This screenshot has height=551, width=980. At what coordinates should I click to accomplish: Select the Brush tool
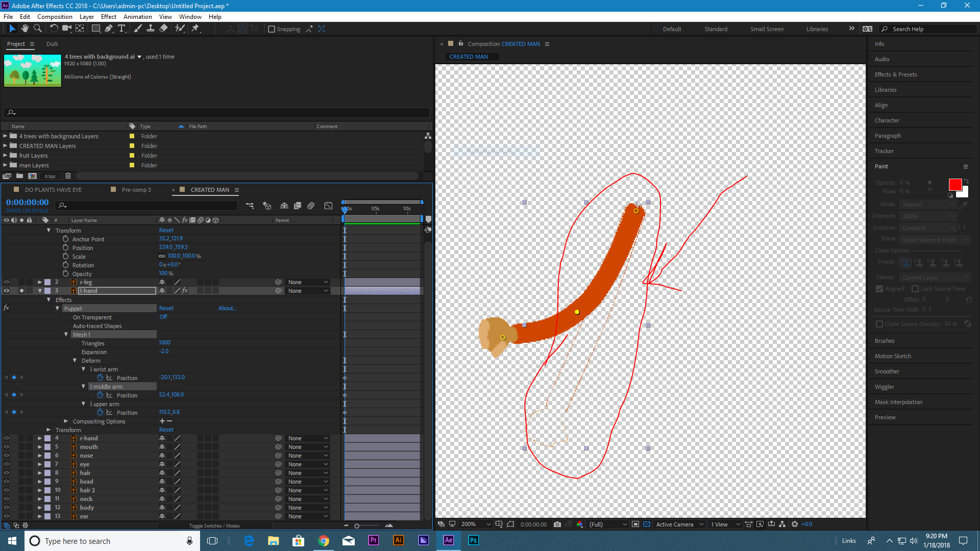click(138, 29)
